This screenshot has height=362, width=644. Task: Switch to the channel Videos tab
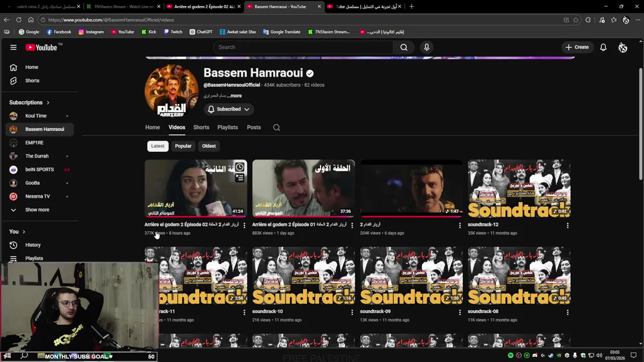177,127
